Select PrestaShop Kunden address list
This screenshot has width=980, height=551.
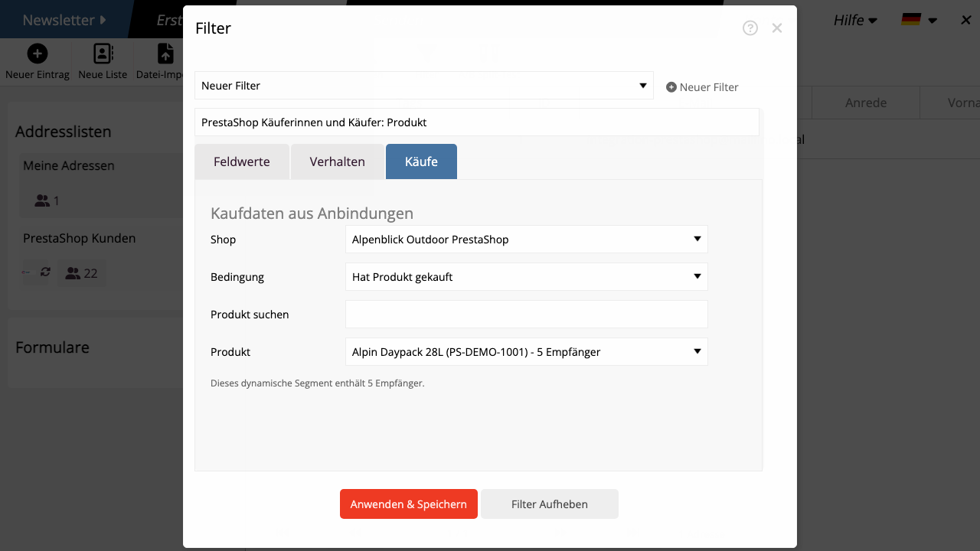tap(80, 238)
